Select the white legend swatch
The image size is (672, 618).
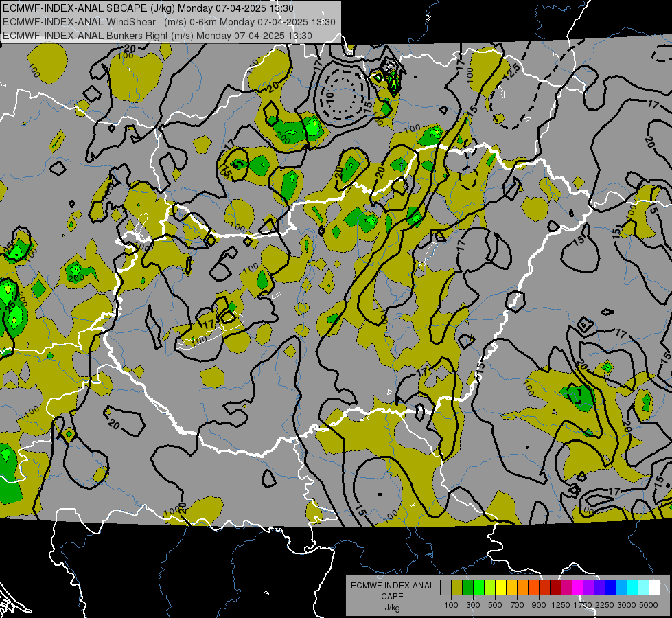point(654,588)
